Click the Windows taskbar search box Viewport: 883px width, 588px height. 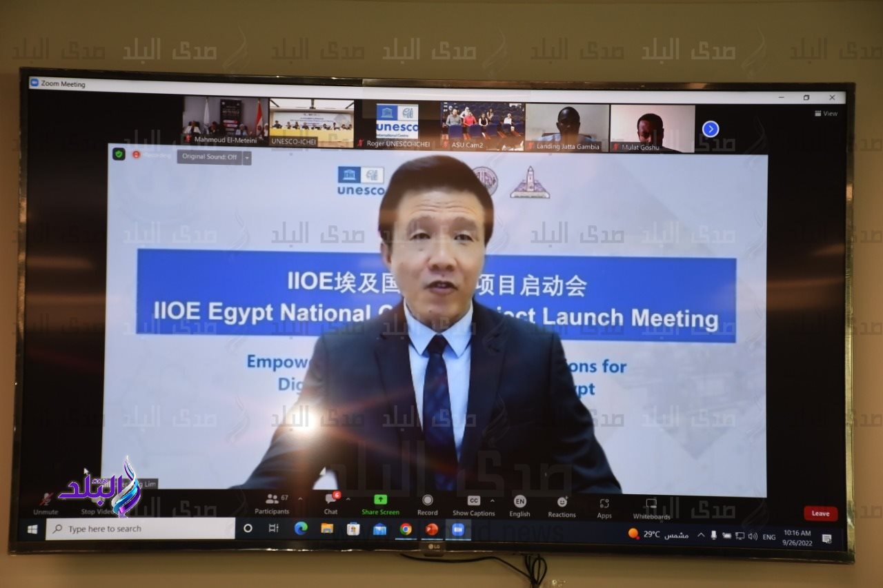coord(141,529)
